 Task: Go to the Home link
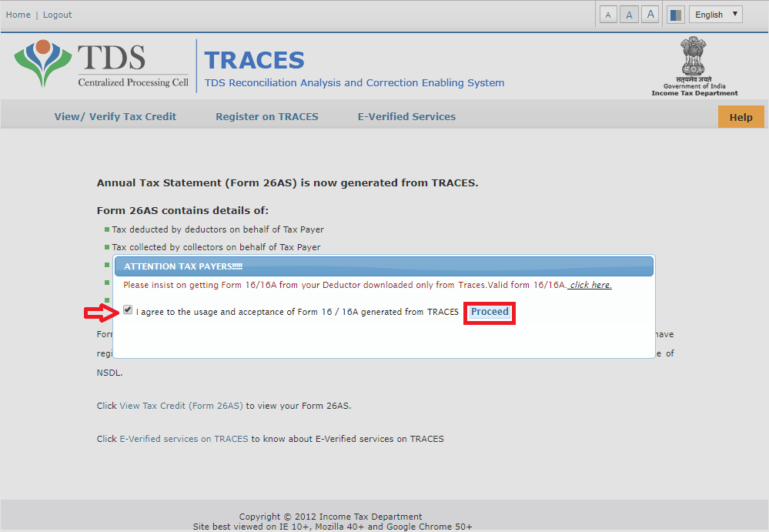18,15
